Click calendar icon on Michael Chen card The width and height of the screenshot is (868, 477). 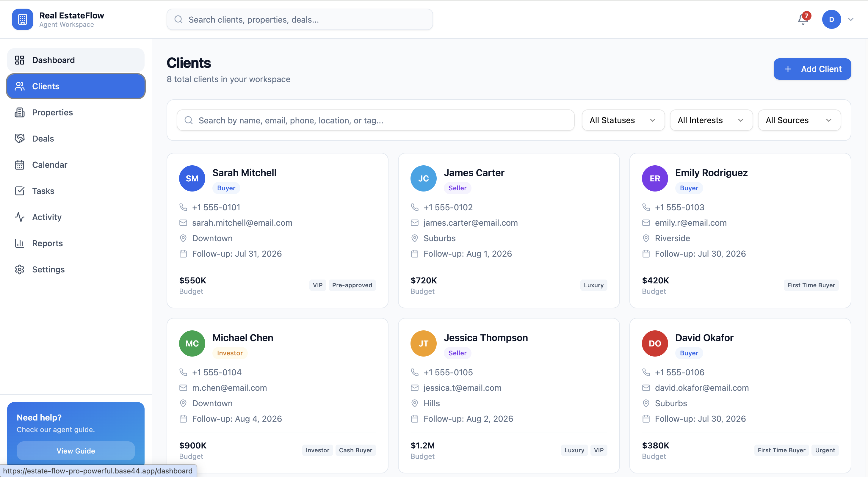pyautogui.click(x=183, y=419)
